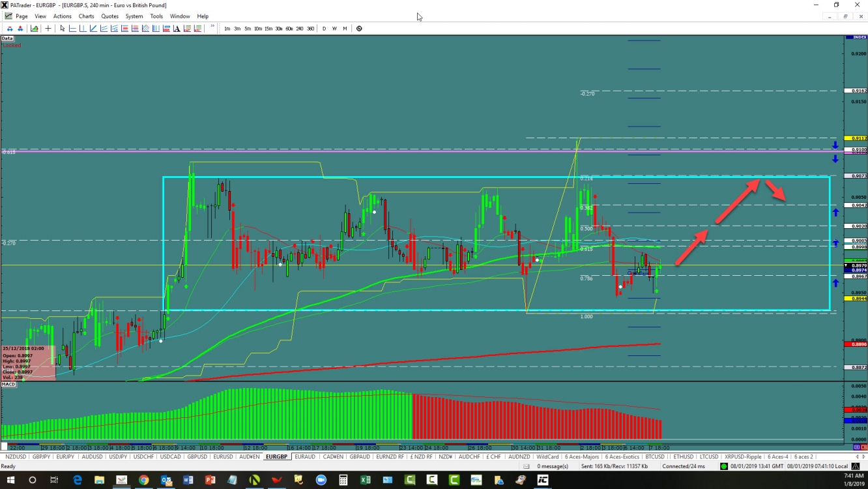868x489 pixels.
Task: Open the Tools menu
Action: [156, 16]
